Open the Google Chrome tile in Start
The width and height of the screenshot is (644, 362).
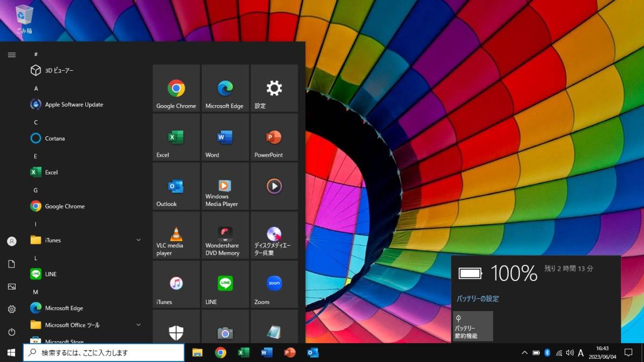point(176,88)
